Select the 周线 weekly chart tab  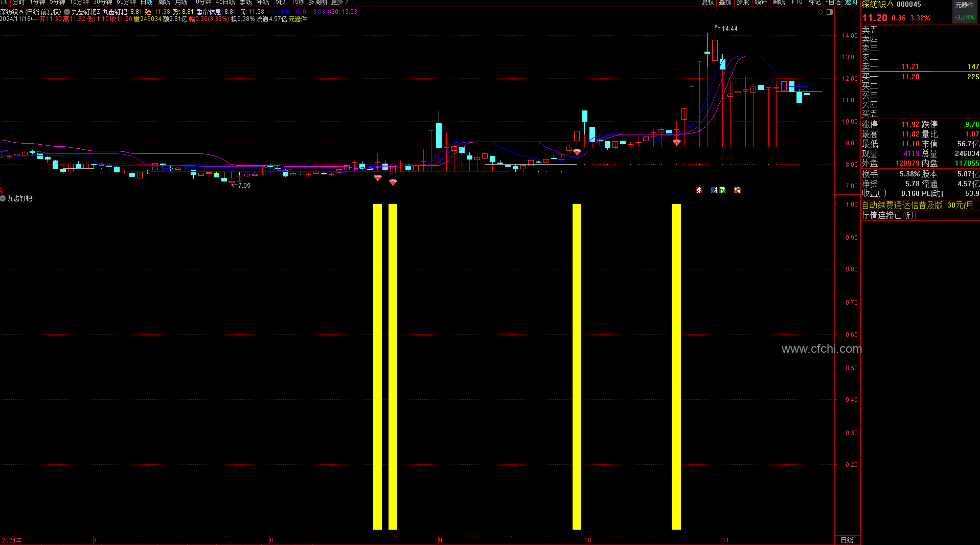pos(164,3)
